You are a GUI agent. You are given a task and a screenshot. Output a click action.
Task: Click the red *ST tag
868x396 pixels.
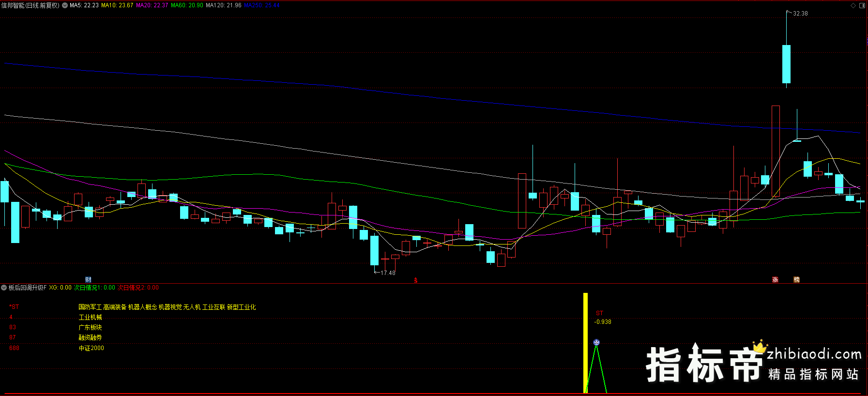14,307
